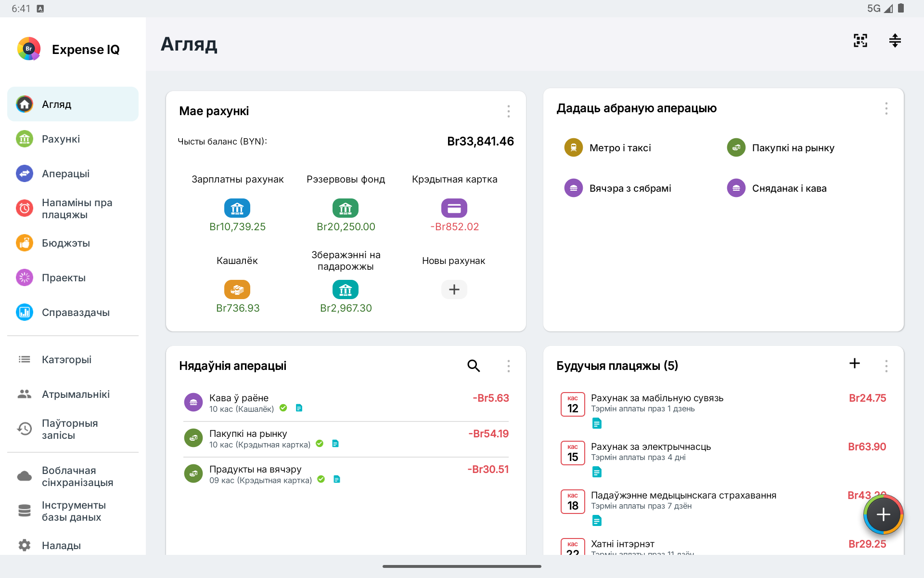Open the Кава ў раёне transaction

pyautogui.click(x=346, y=403)
